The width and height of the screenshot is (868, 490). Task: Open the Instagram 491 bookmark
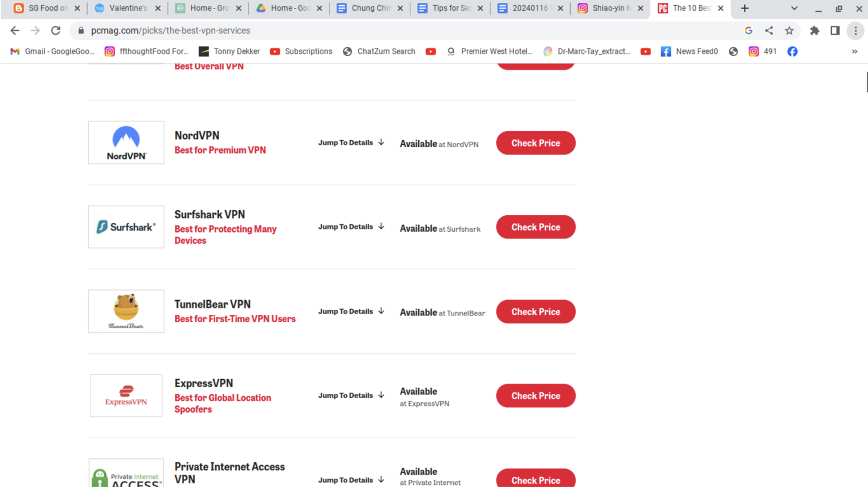click(x=762, y=51)
